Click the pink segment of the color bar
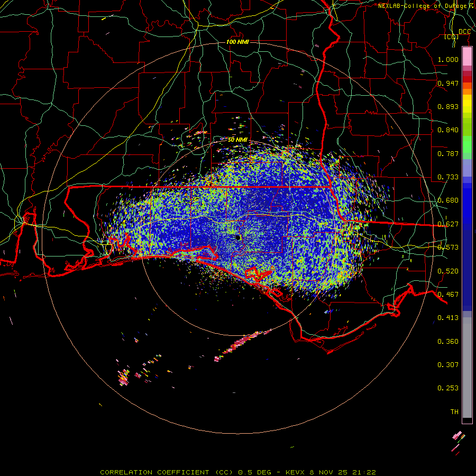 point(467,57)
